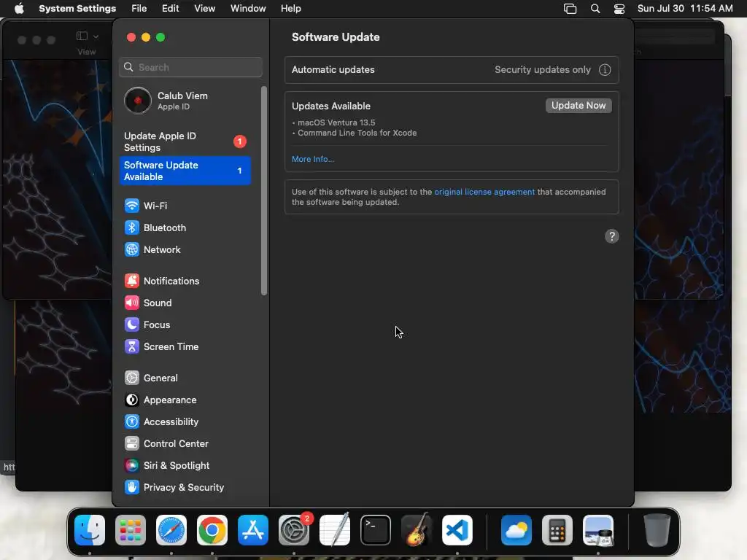
Task: Open Preview from the Dock
Action: 598,530
